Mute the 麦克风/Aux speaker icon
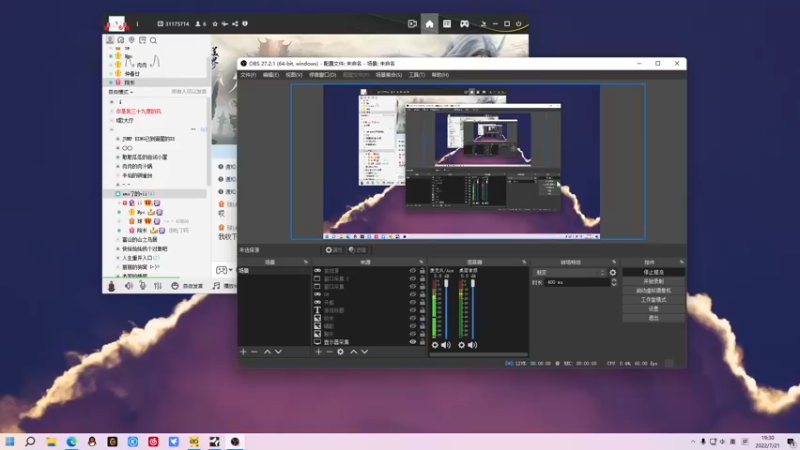800x450 pixels. click(446, 345)
